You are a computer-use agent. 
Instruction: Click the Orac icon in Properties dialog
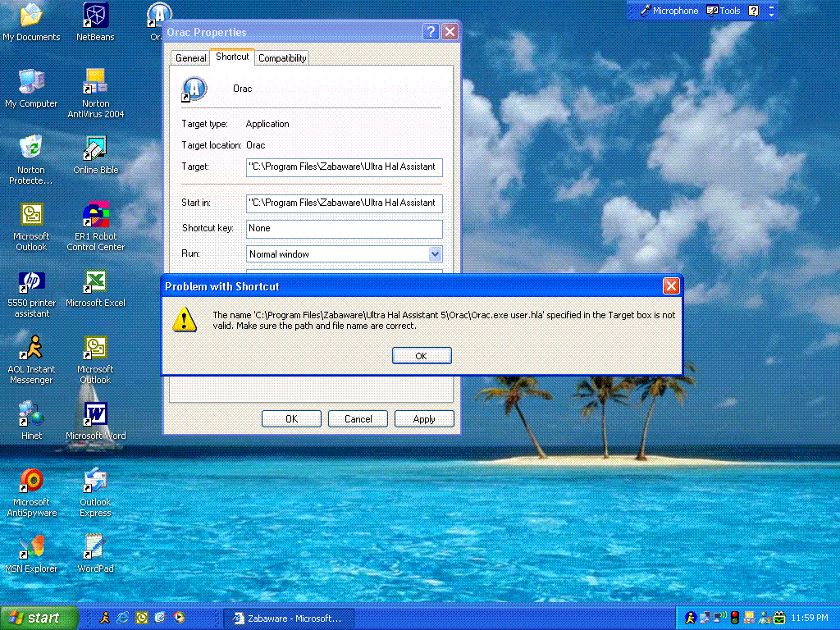[194, 89]
